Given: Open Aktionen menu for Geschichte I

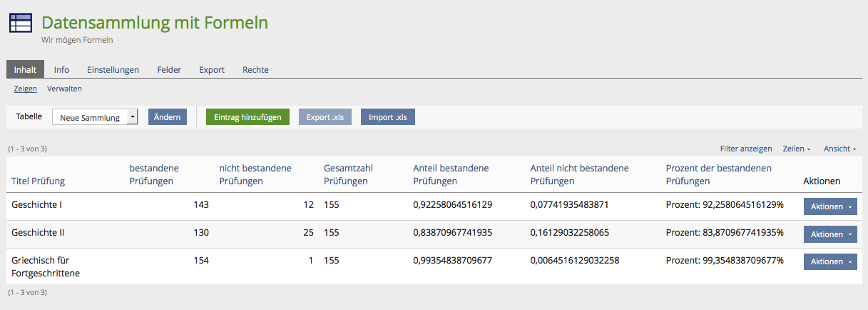Looking at the screenshot, I should [830, 206].
